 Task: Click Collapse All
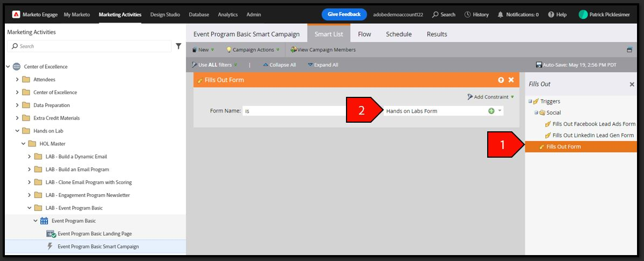(279, 65)
